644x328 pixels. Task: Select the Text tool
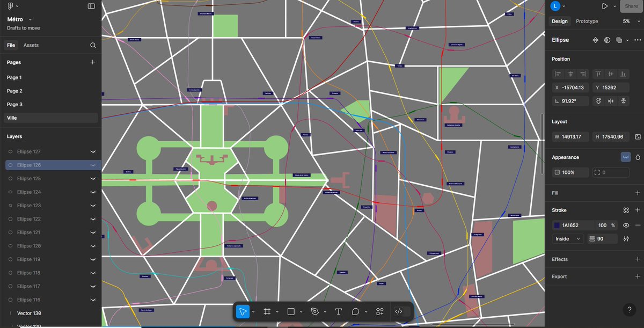point(339,311)
